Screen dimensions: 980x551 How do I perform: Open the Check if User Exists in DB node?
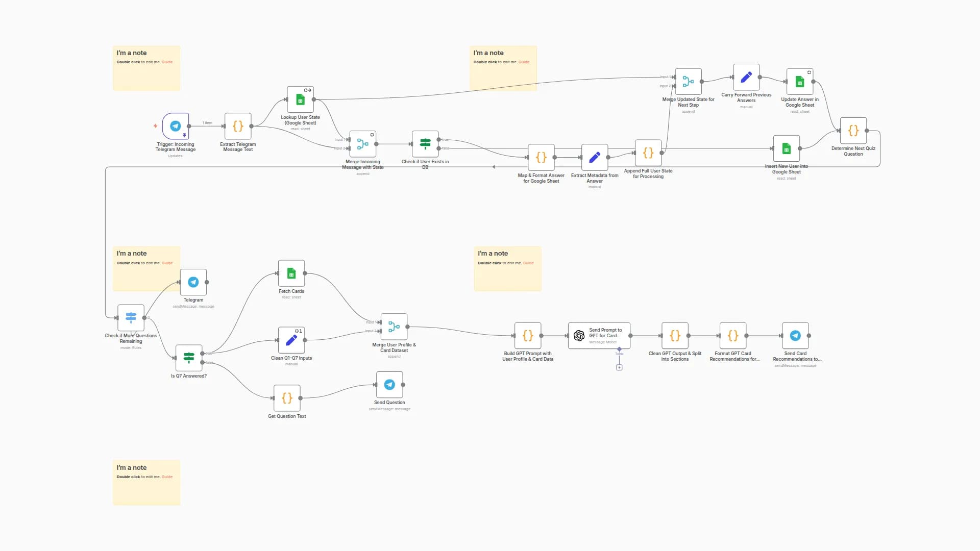425,144
